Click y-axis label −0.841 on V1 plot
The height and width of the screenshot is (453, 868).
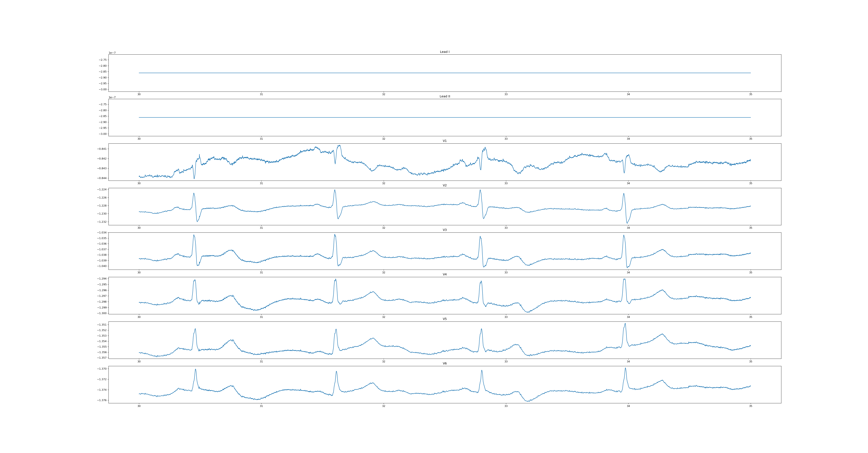click(x=102, y=149)
